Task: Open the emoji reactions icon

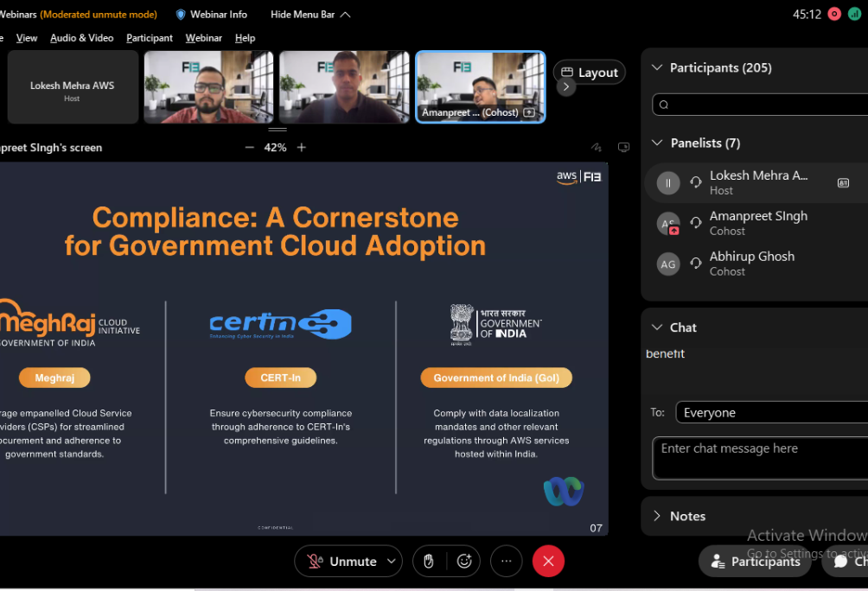Action: (464, 562)
